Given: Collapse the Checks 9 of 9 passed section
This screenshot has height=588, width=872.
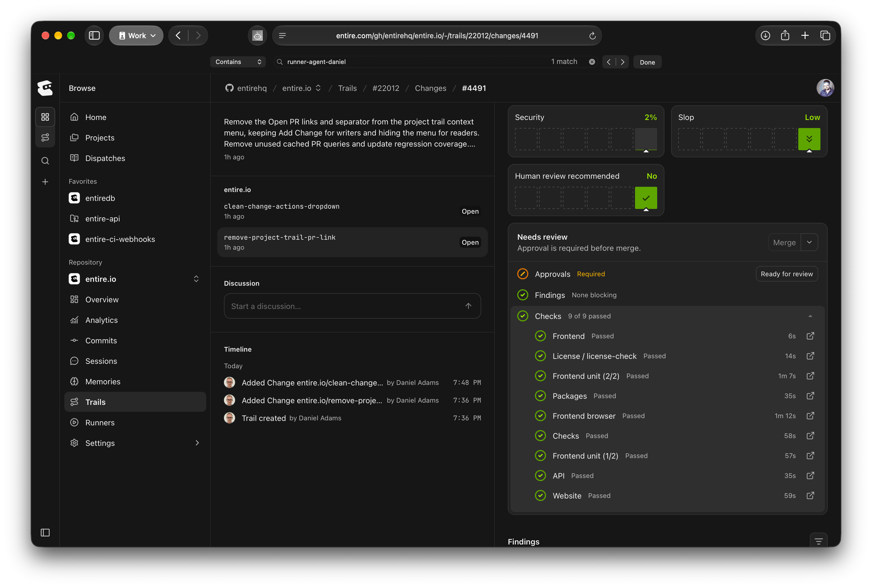Looking at the screenshot, I should click(x=810, y=316).
